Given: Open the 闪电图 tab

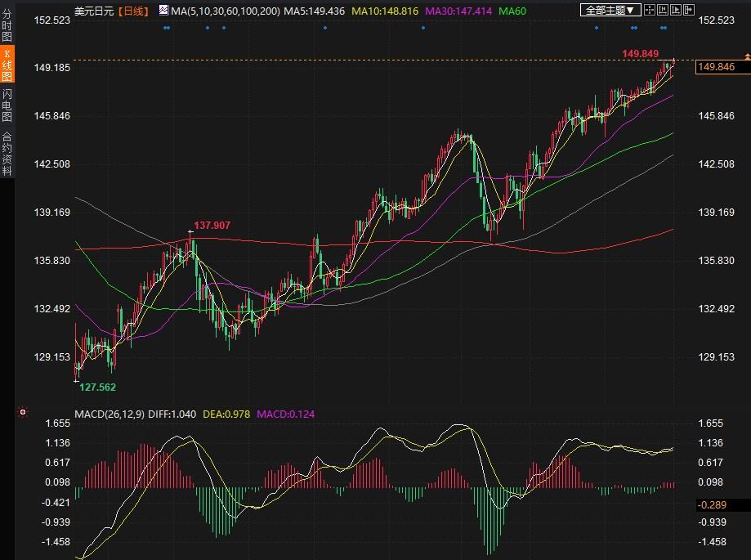Looking at the screenshot, I should click(7, 105).
